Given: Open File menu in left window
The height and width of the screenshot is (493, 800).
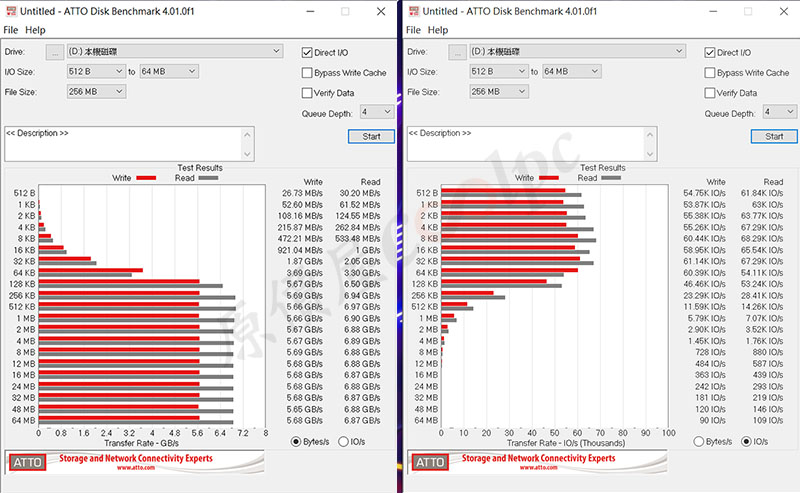Looking at the screenshot, I should tap(10, 30).
